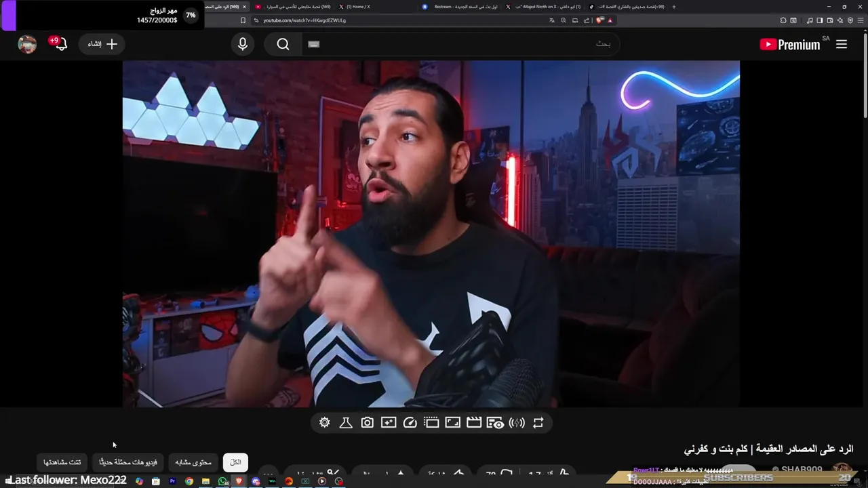Select the 'الكل' filter chip

[235, 462]
